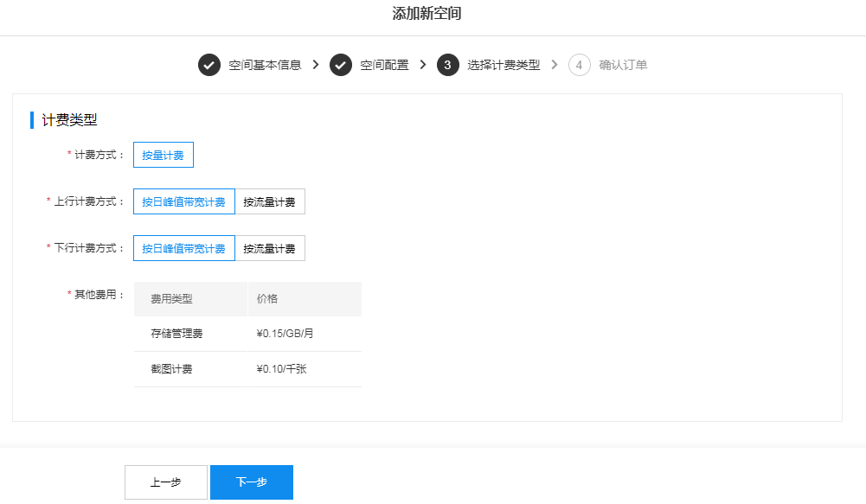Click the chevron arrow after 空间基本信息
Screen dimensions: 866x504
[316, 65]
